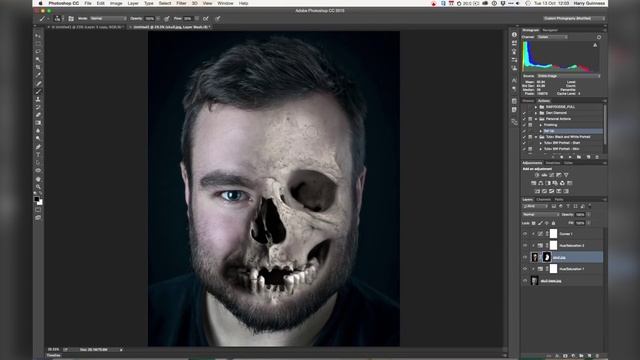Toggle the Brush panel from options bar

71,18
